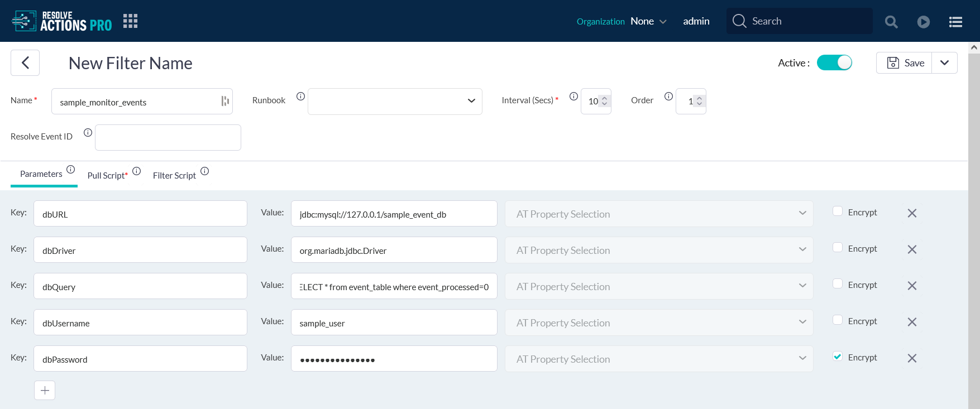Go back using the left chevron button
Screen dimensions: 980x409
[25, 63]
